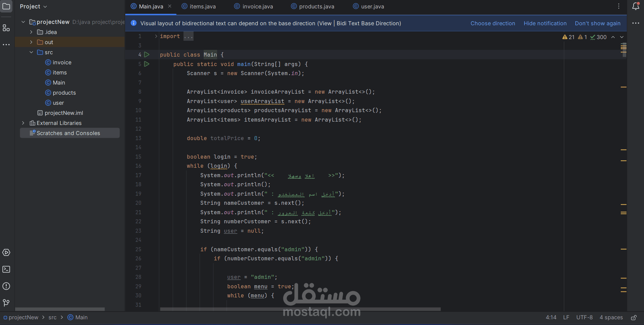Open the Git version control tool window
Viewport: 644px width, 325px height.
click(6, 303)
